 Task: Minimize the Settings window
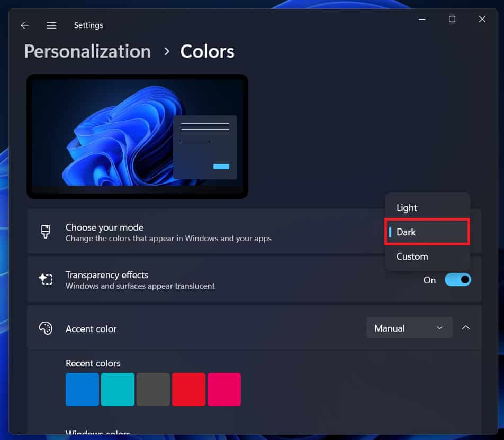tap(421, 20)
